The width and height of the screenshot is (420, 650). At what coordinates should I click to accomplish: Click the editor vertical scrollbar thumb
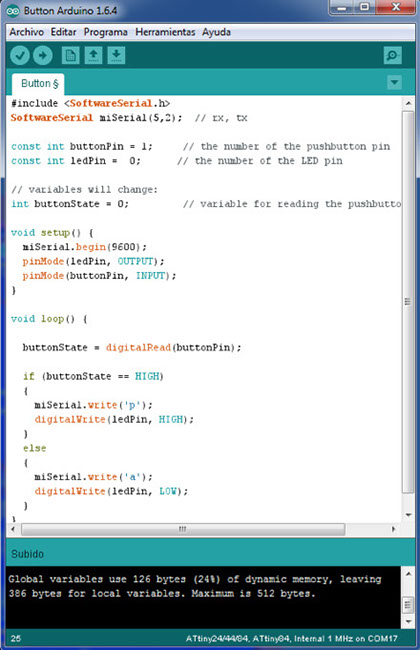pyautogui.click(x=408, y=301)
